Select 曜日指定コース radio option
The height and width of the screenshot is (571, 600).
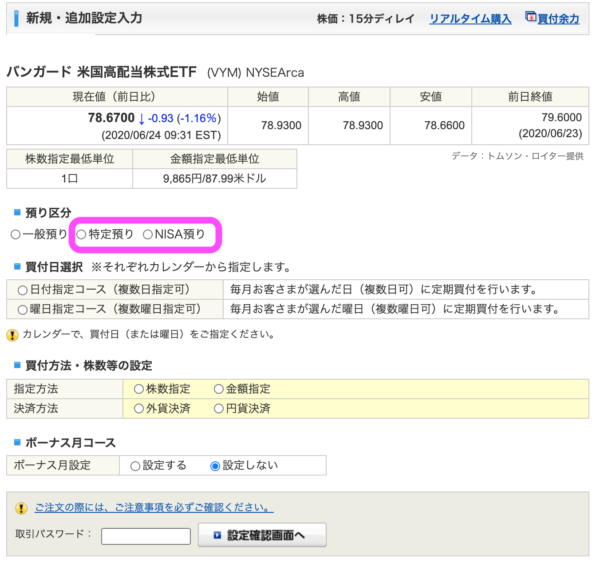tap(23, 310)
